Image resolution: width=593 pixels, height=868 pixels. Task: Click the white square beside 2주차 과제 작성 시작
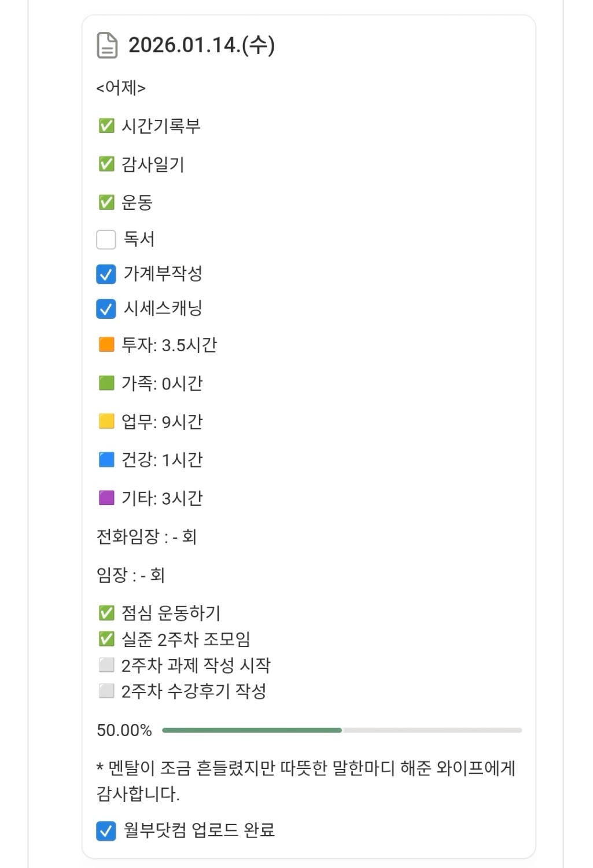point(106,665)
